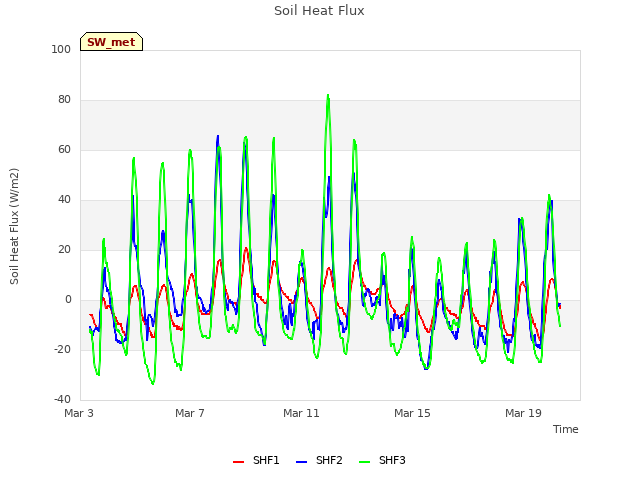Toggle the SHF3 legend entry

(382, 460)
